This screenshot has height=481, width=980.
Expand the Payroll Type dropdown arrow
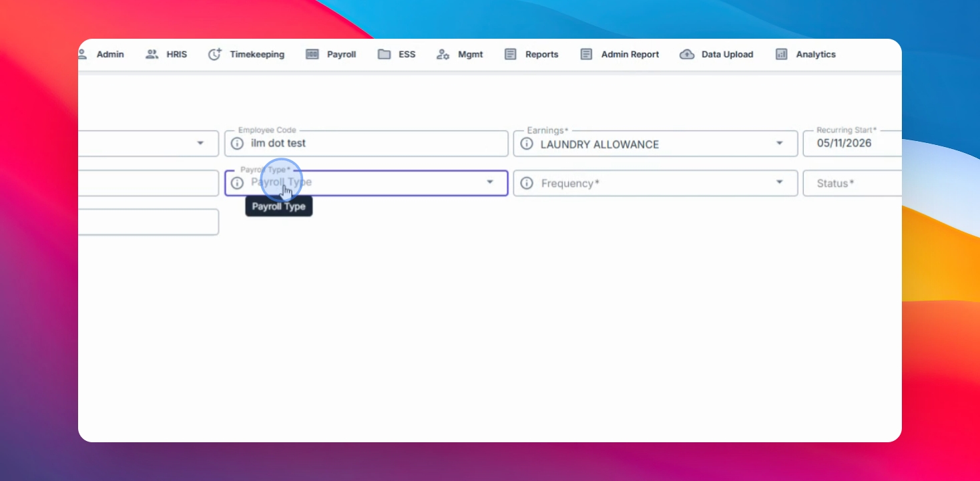point(490,182)
